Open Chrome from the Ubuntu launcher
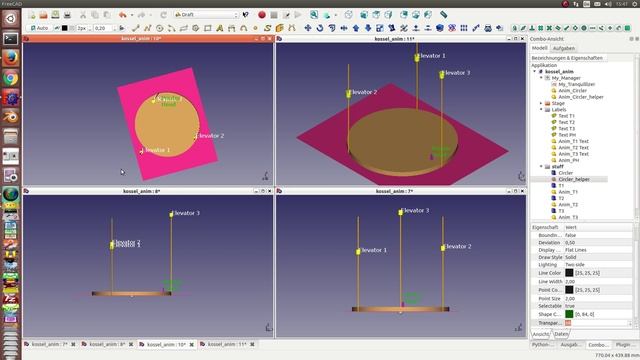This screenshot has height=360, width=640. point(11,78)
